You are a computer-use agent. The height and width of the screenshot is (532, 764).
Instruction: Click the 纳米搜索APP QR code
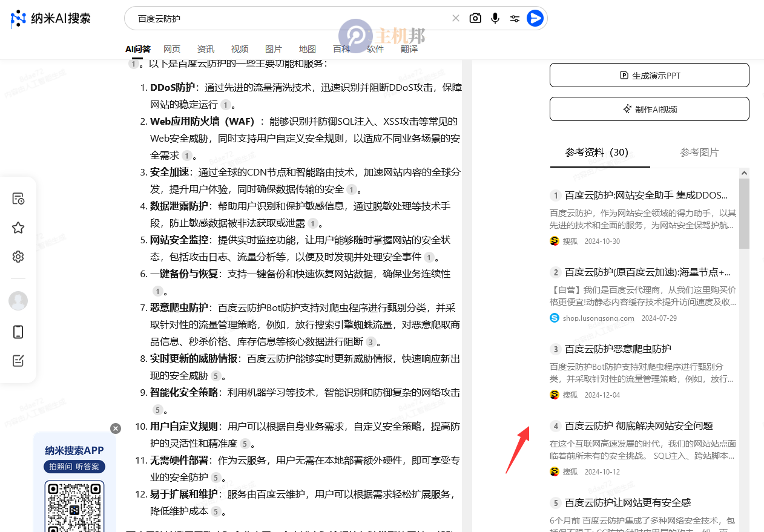click(x=74, y=507)
